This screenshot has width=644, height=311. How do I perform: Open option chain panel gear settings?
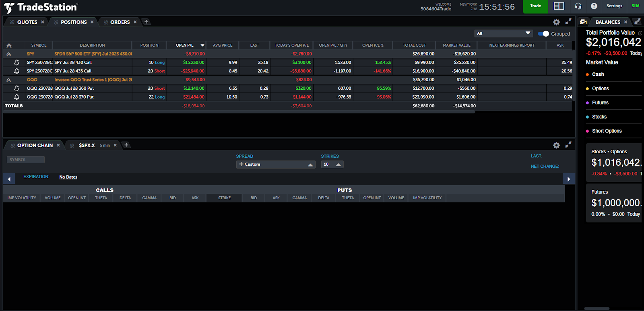556,145
